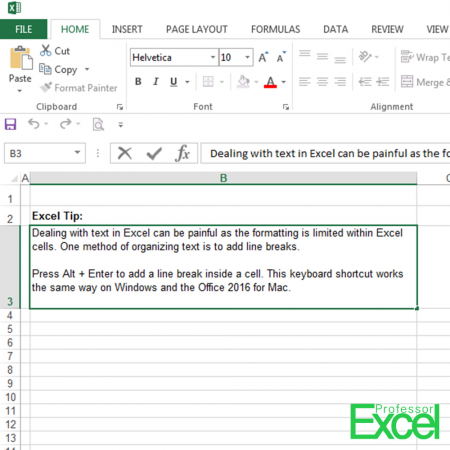Click the Cut button
Screen dimensions: 450x450
(x=55, y=51)
